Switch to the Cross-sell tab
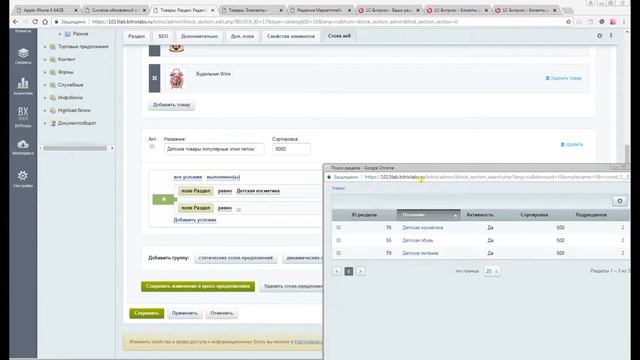This screenshot has height=360, width=640. coord(339,36)
